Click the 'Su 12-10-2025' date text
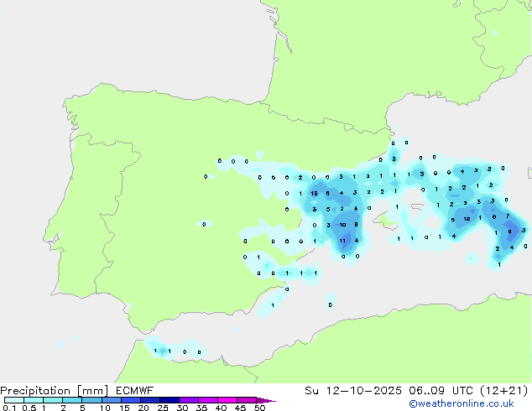Screen dimensions: 532x411 tap(353, 391)
